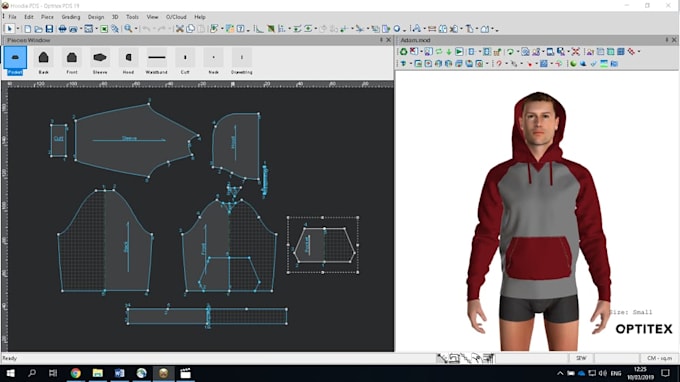The height and width of the screenshot is (382, 680).
Task: Open dropdown after circle tool icon
Action: (404, 30)
